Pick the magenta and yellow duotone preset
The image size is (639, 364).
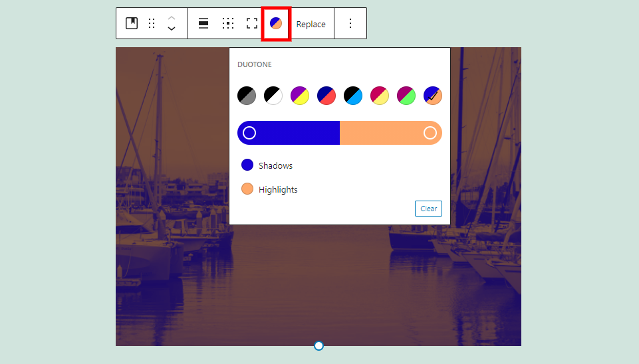tap(380, 96)
